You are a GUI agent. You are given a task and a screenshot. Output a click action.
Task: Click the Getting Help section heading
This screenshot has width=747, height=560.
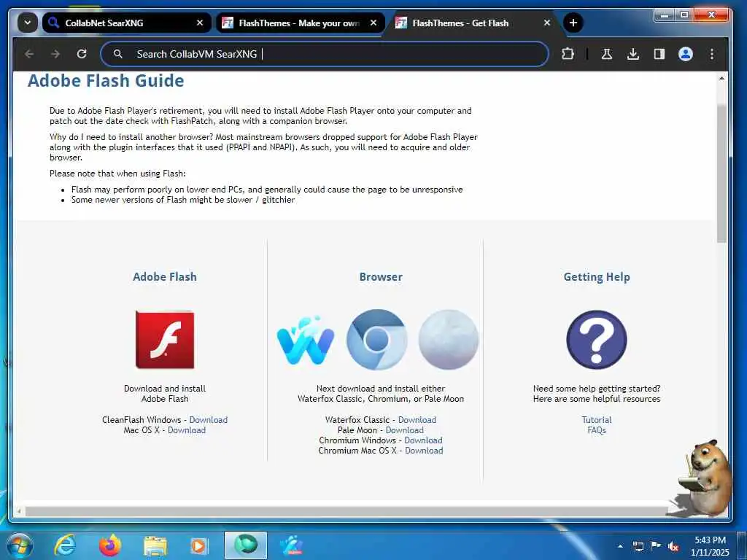(x=597, y=277)
